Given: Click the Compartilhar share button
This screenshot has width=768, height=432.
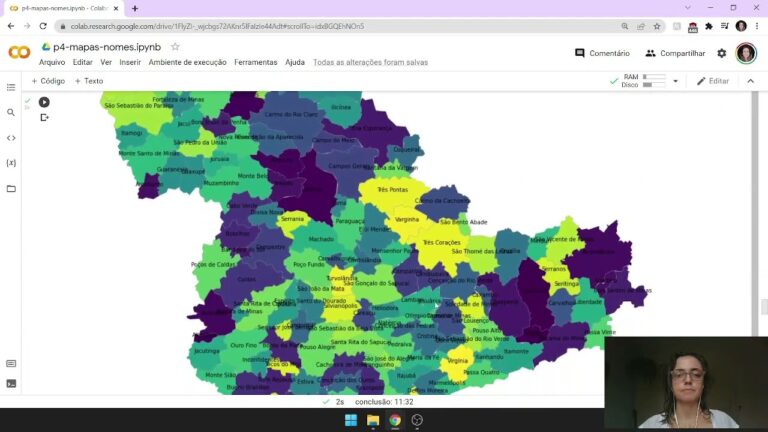Looking at the screenshot, I should pos(675,53).
